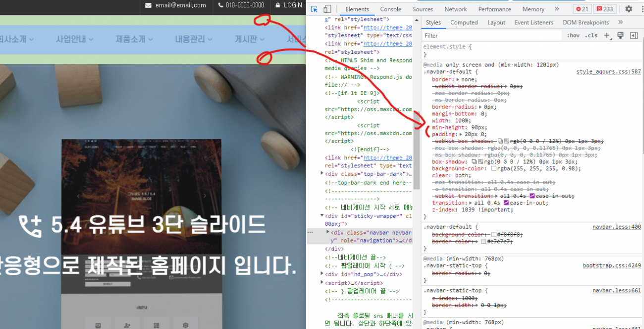Open the 233 issues counter
The height and width of the screenshot is (329, 644).
pyautogui.click(x=604, y=9)
